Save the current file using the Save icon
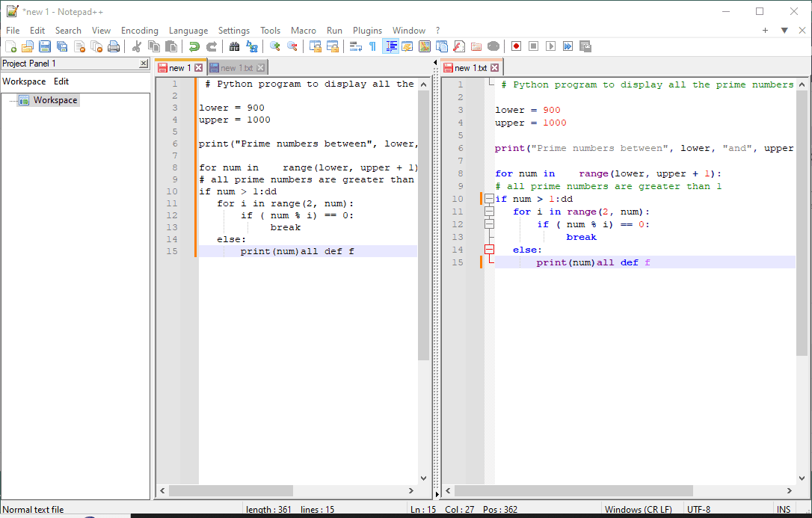812x518 pixels. (45, 46)
